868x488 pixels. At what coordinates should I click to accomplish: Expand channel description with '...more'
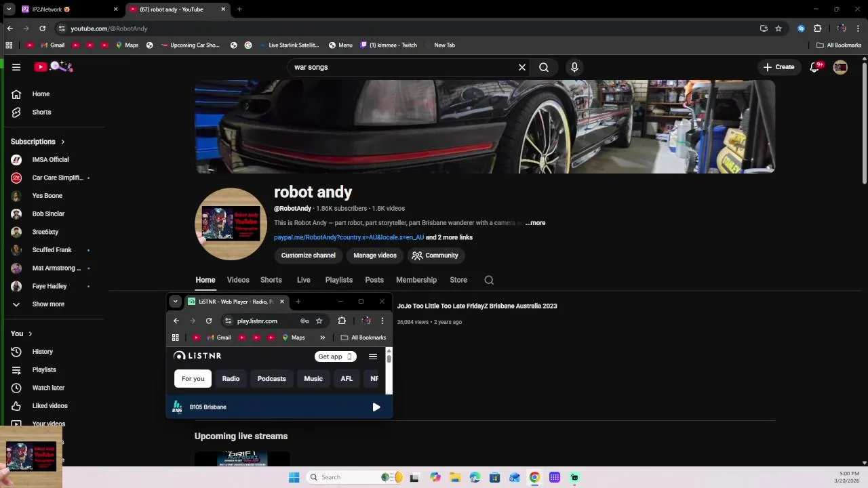[535, 223]
